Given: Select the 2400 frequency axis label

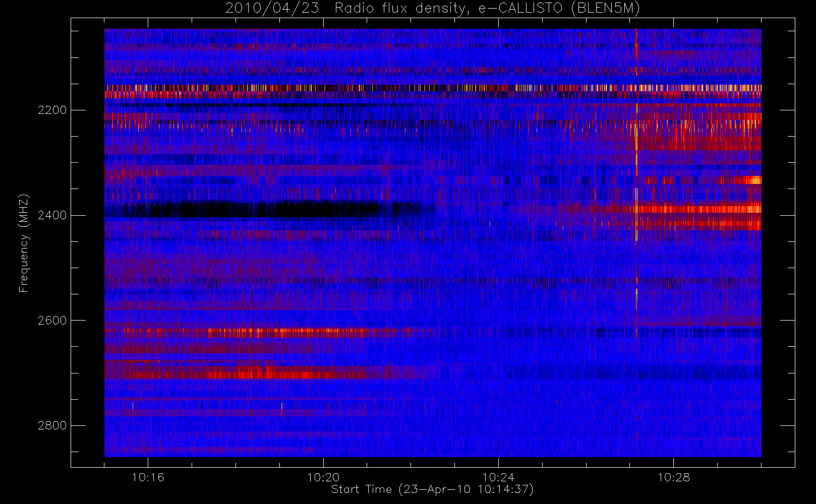Looking at the screenshot, I should coord(52,215).
